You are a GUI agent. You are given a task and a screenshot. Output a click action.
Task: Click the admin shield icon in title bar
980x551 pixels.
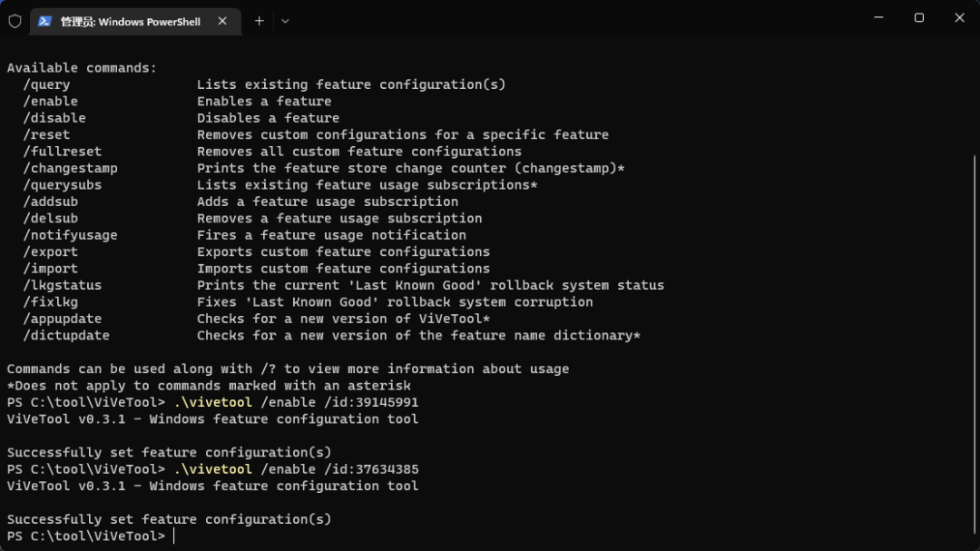[15, 21]
